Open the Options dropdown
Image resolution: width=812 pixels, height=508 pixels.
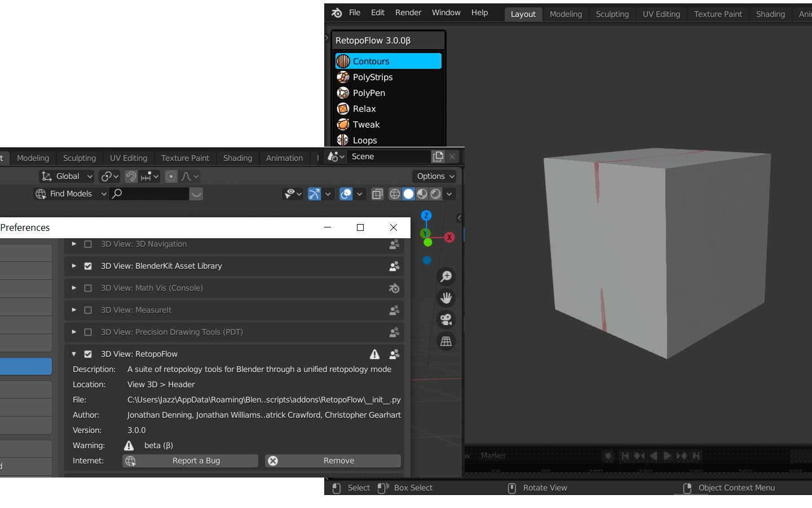[x=435, y=176]
